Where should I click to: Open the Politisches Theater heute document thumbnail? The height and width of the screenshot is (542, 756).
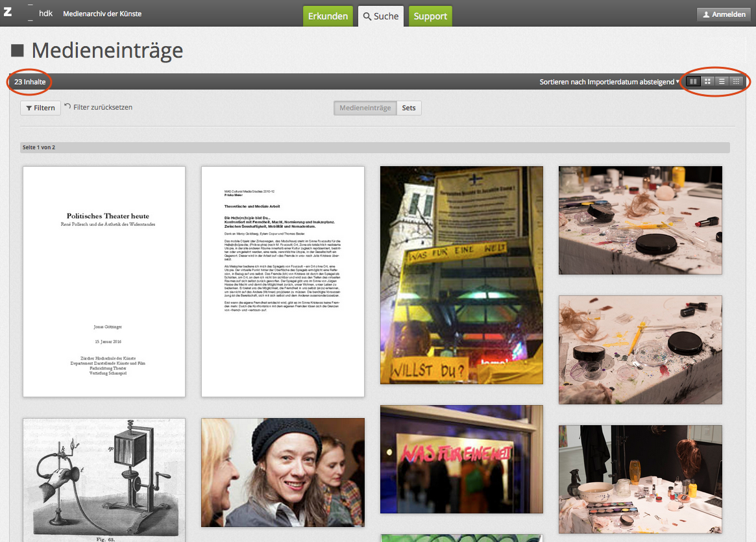[x=104, y=281]
